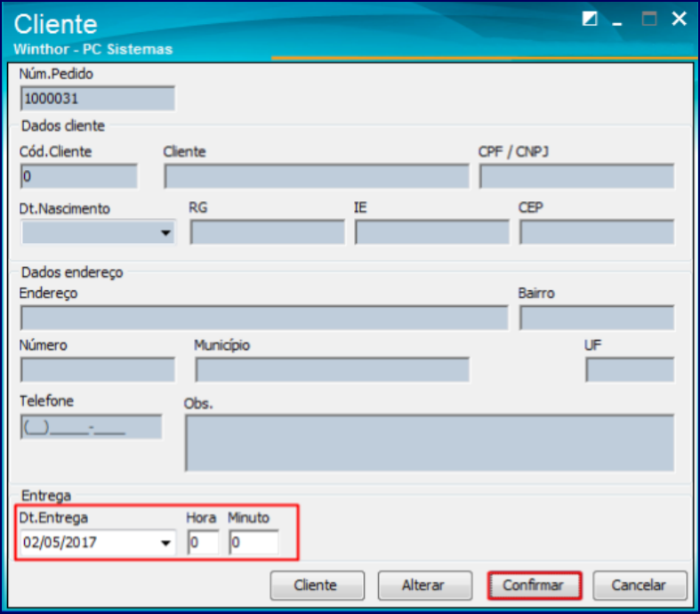Click the Confirmar button
Viewport: 700px width, 614px height.
tap(535, 585)
